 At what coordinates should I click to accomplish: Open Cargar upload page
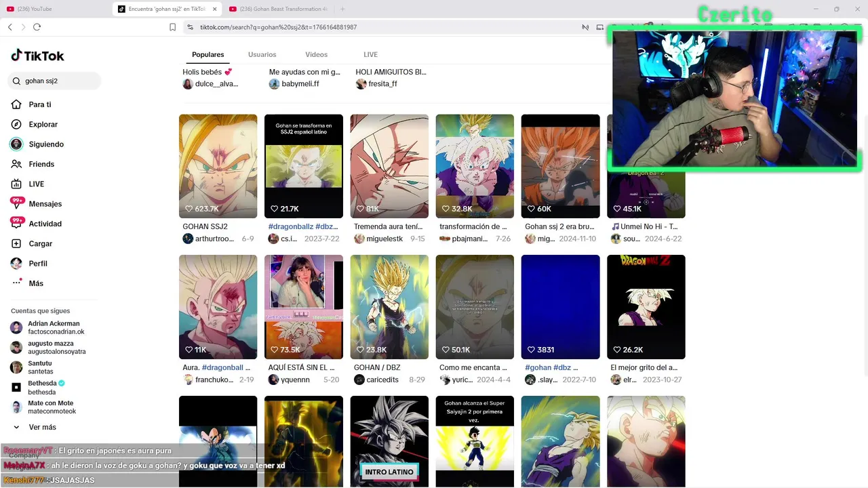(x=40, y=243)
